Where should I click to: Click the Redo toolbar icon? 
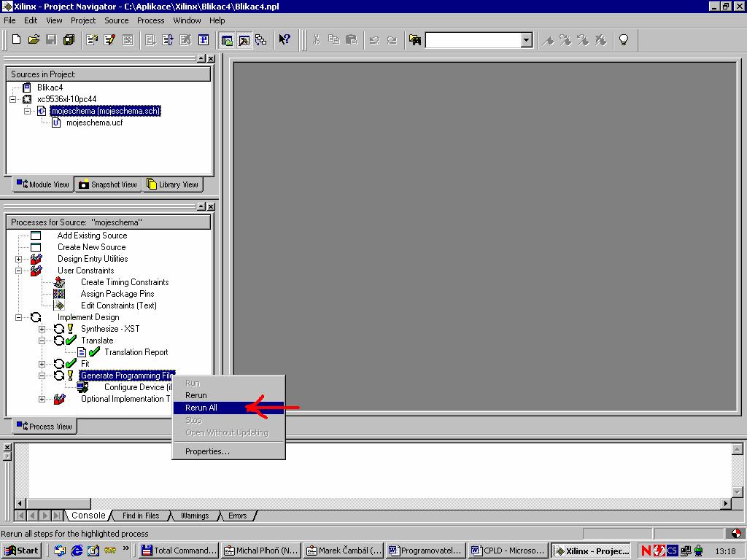click(392, 39)
